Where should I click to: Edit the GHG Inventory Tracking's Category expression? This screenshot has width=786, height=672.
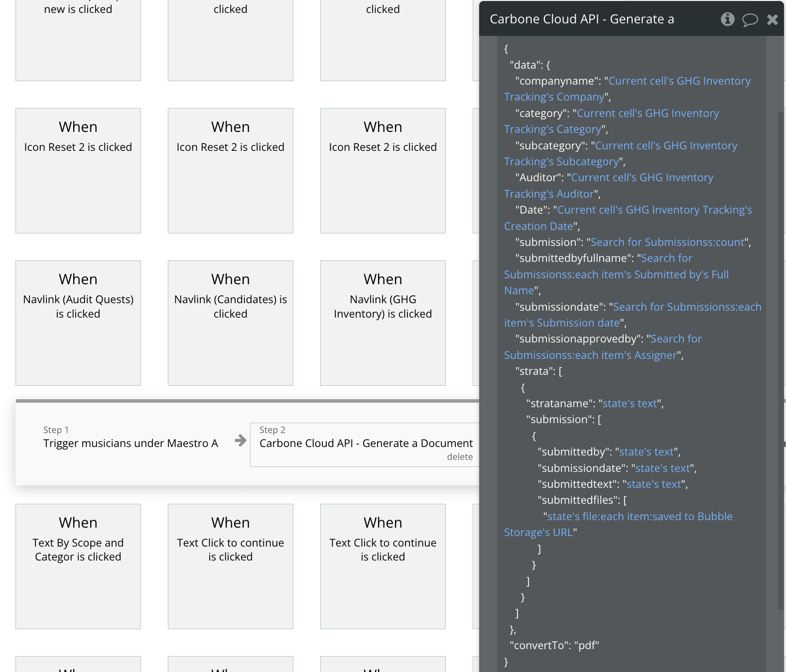pos(612,121)
